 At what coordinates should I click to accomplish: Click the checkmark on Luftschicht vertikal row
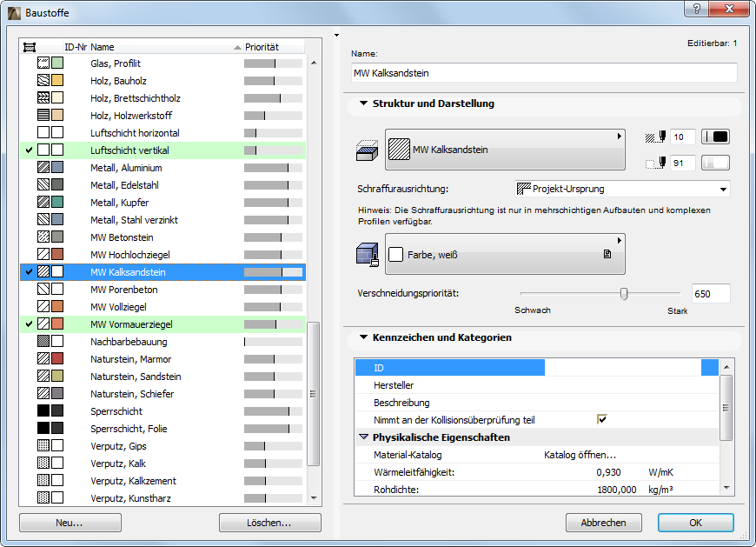29,150
